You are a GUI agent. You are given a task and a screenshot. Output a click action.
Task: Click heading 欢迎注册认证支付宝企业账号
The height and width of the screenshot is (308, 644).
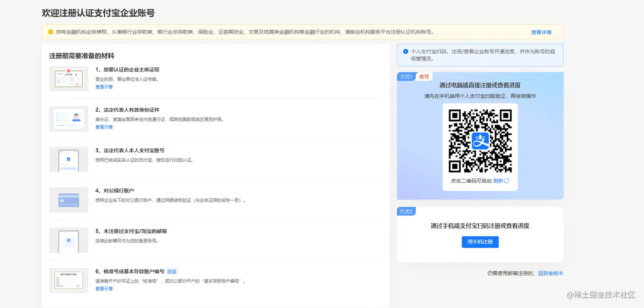pyautogui.click(x=98, y=13)
